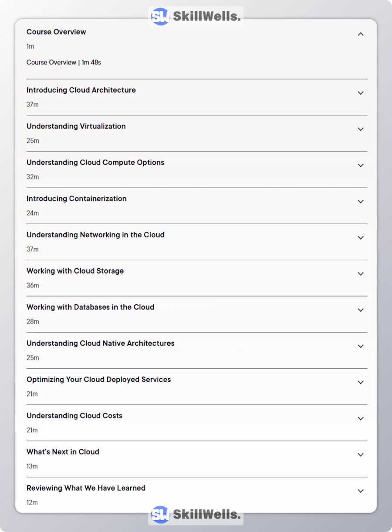The height and width of the screenshot is (532, 392).
Task: Expand the Working with Cloud Storage section
Action: (x=361, y=274)
